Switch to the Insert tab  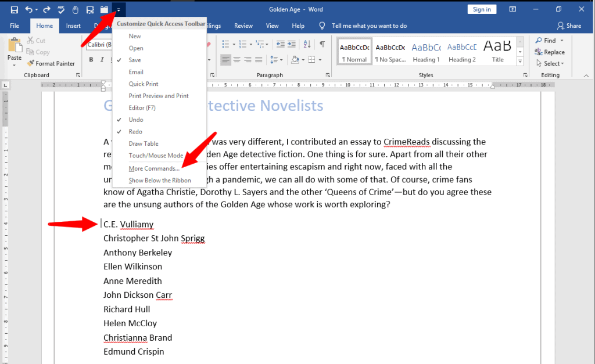pos(73,26)
